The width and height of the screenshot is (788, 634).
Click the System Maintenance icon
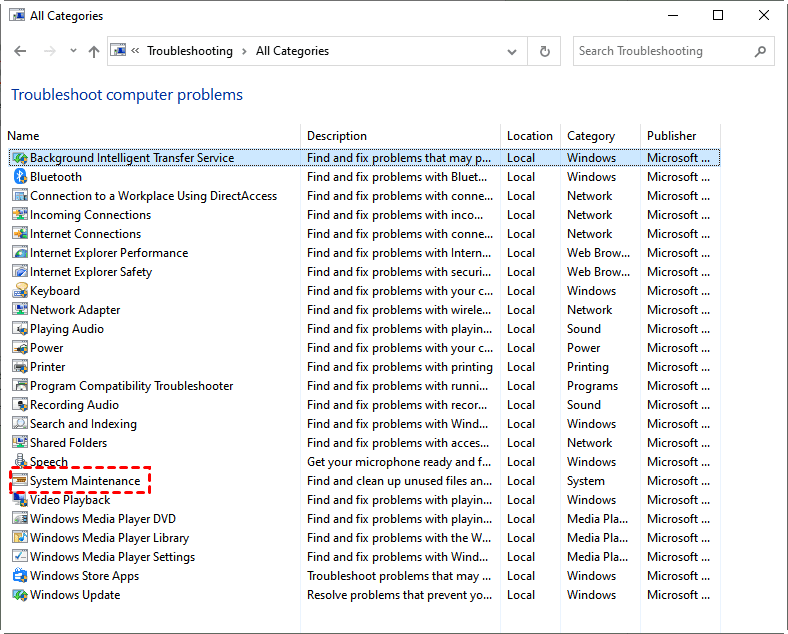coord(20,481)
